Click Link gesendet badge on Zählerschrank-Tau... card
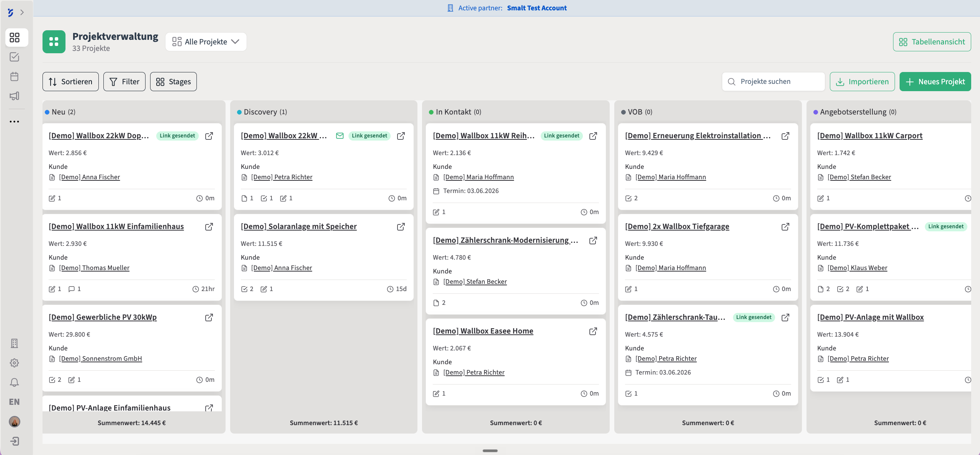The image size is (980, 455). coord(754,317)
